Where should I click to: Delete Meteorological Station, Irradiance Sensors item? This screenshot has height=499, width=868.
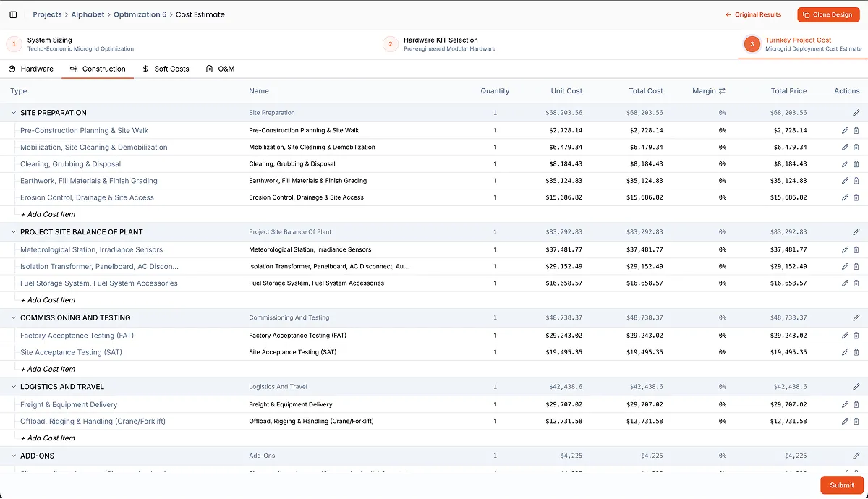click(856, 250)
